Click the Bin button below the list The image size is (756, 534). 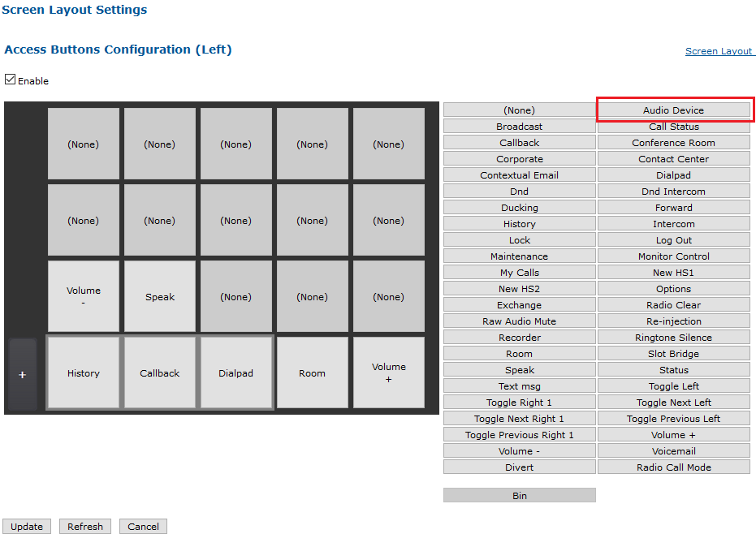[x=519, y=495]
